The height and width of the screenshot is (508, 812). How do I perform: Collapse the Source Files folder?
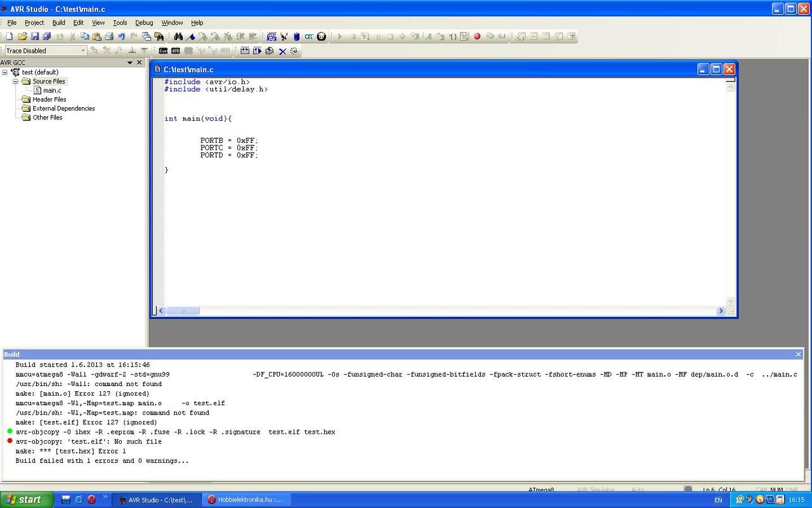pyautogui.click(x=15, y=81)
